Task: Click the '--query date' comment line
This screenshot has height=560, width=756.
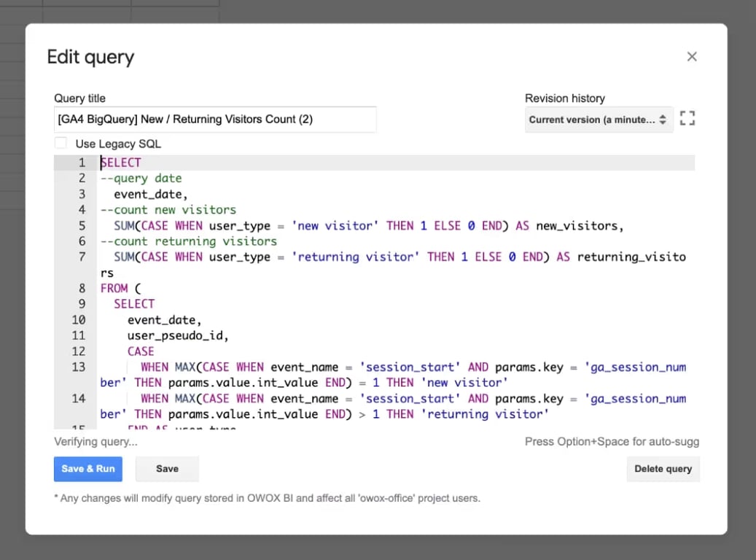Action: (x=141, y=179)
